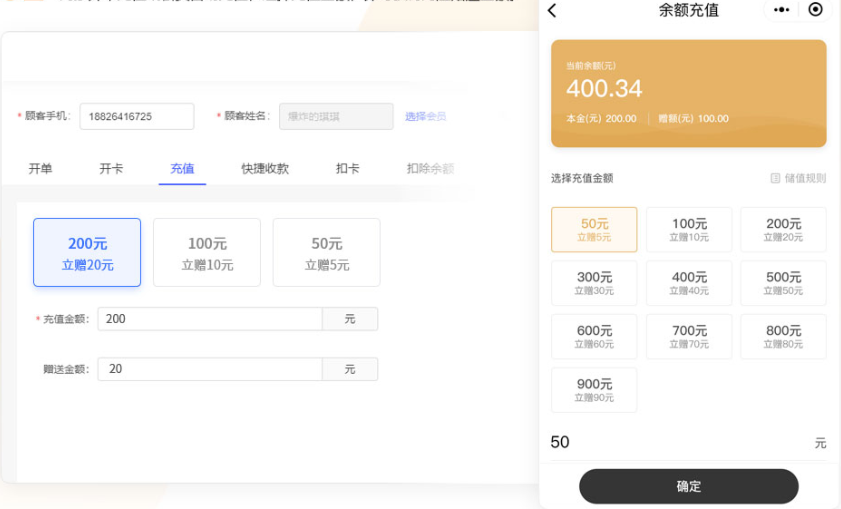Screen dimensions: 841x509
Task: Choose the 200元 立赠20元 card on the left
Action: (87, 253)
